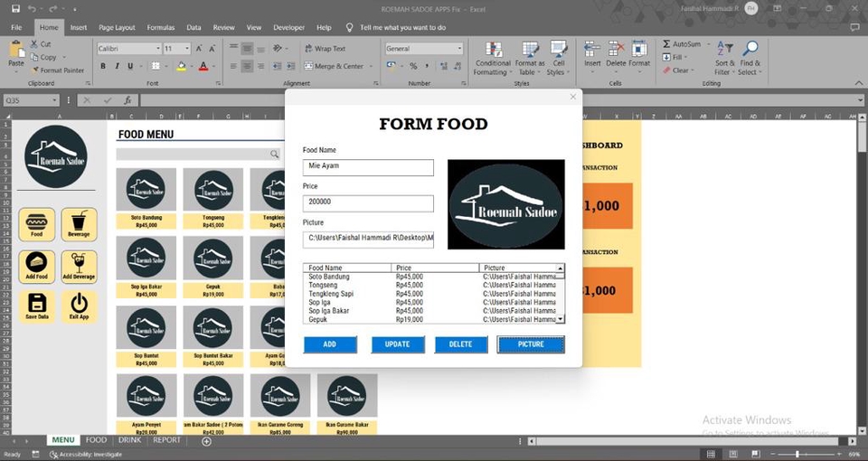The image size is (868, 461).
Task: Select the Format Painter tool
Action: coord(58,71)
